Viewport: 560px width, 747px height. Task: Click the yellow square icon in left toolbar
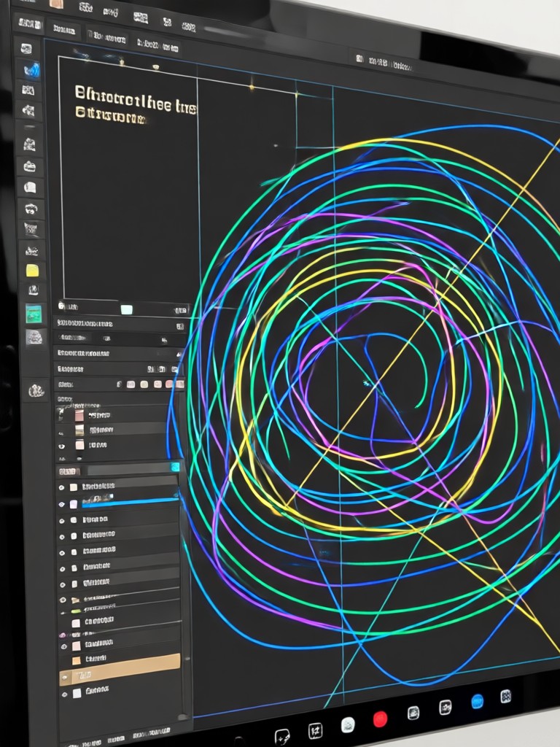tap(32, 271)
